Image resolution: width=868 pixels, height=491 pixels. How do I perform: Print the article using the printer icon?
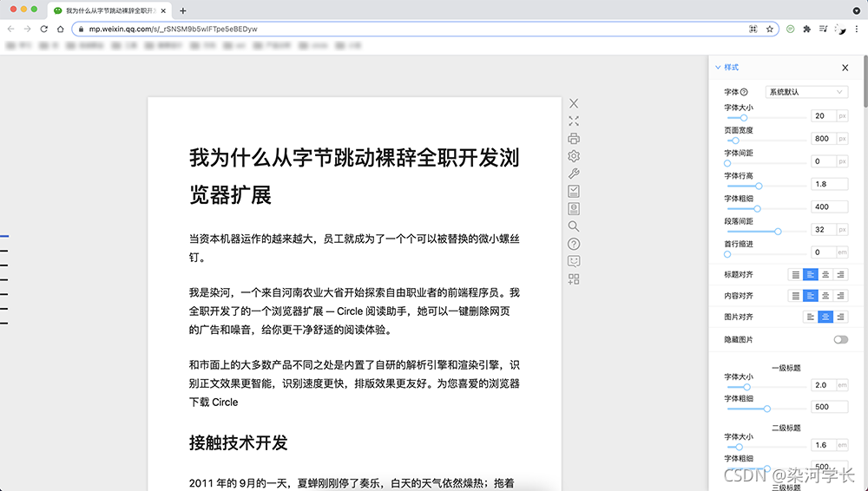574,139
